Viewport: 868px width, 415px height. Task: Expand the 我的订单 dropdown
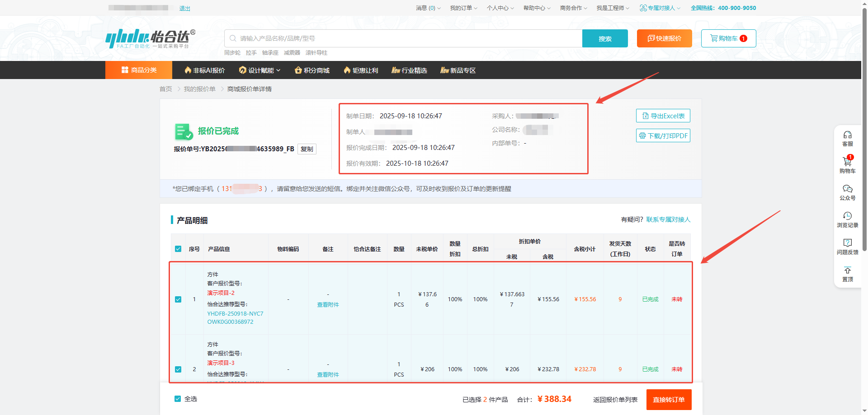[463, 8]
